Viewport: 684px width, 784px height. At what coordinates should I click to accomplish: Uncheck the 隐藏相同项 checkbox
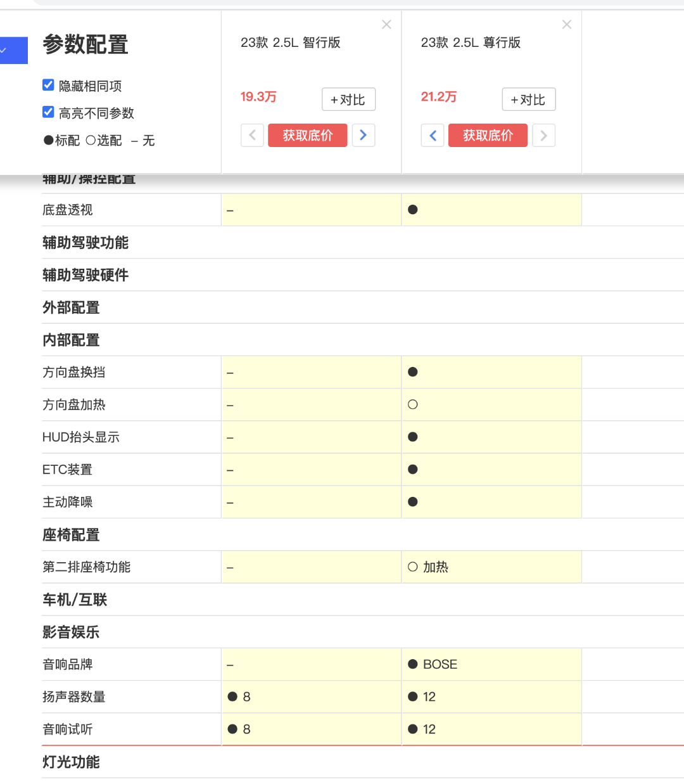[x=48, y=85]
